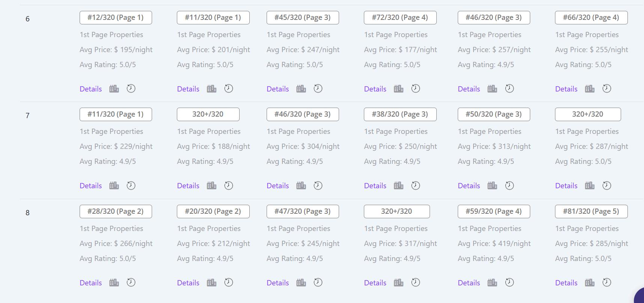The height and width of the screenshot is (303, 644).
Task: Select history clock icon in the $250/night card
Action: pos(416,186)
